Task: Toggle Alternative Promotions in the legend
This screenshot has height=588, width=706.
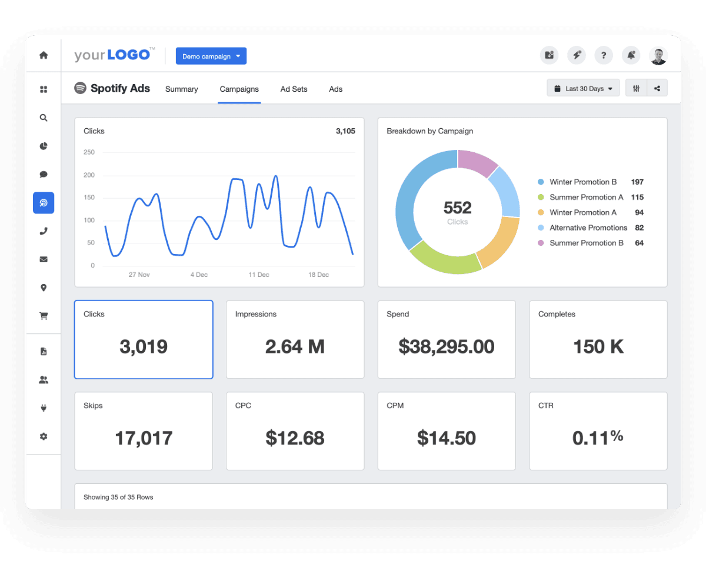Action: click(583, 228)
